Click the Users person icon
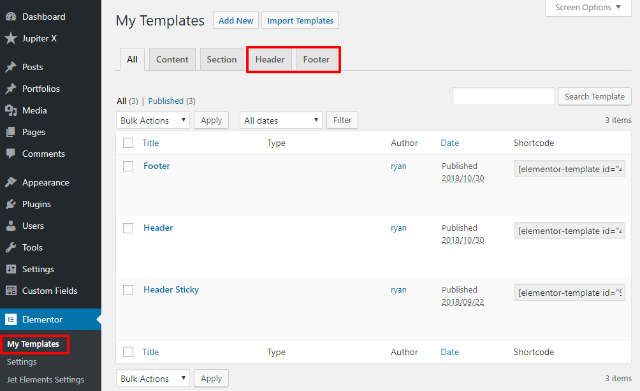The image size is (640, 391). click(11, 226)
